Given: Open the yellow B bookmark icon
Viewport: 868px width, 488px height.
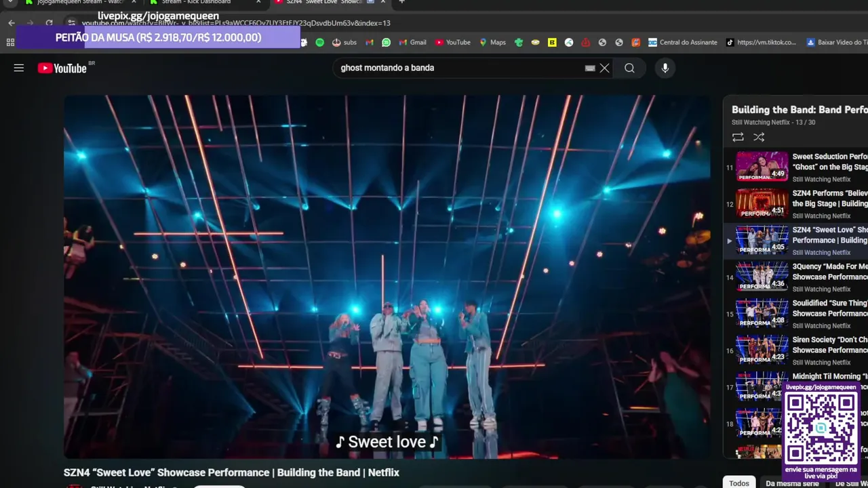Looking at the screenshot, I should click(x=552, y=42).
